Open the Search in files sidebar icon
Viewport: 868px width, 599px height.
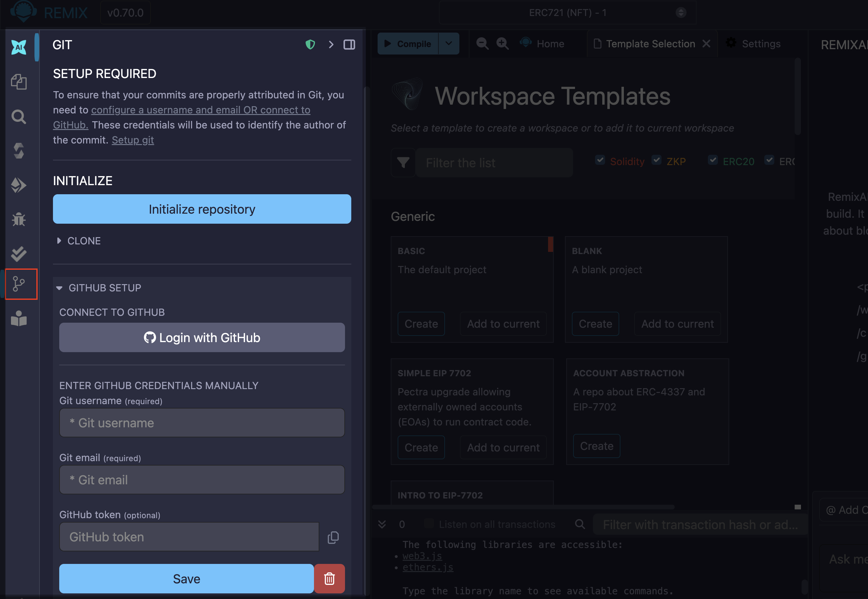19,117
